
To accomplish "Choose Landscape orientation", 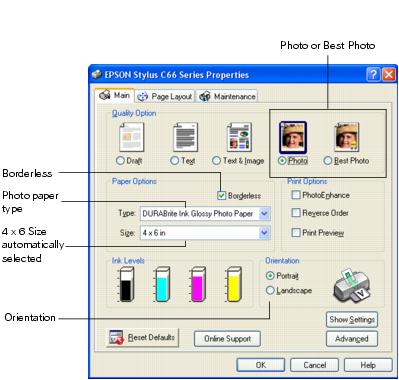I will (270, 290).
